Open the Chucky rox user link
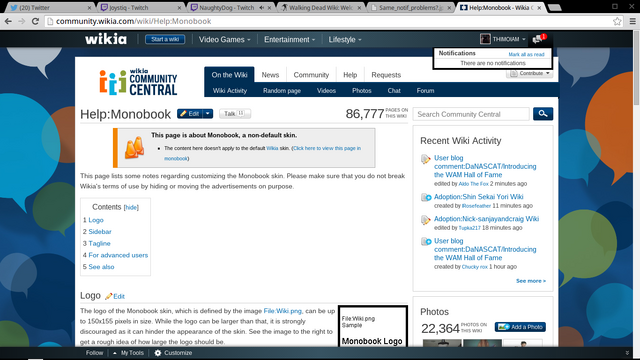 point(475,267)
